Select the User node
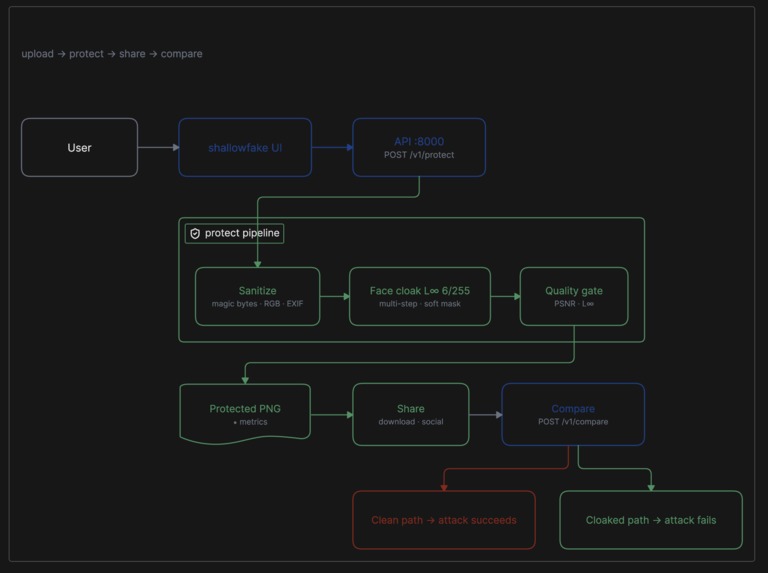 click(79, 147)
